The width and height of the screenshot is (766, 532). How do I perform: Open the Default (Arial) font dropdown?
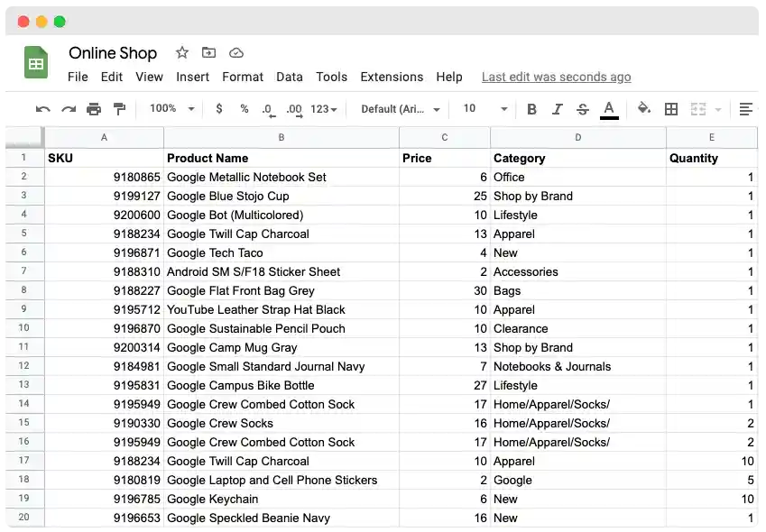pos(401,109)
